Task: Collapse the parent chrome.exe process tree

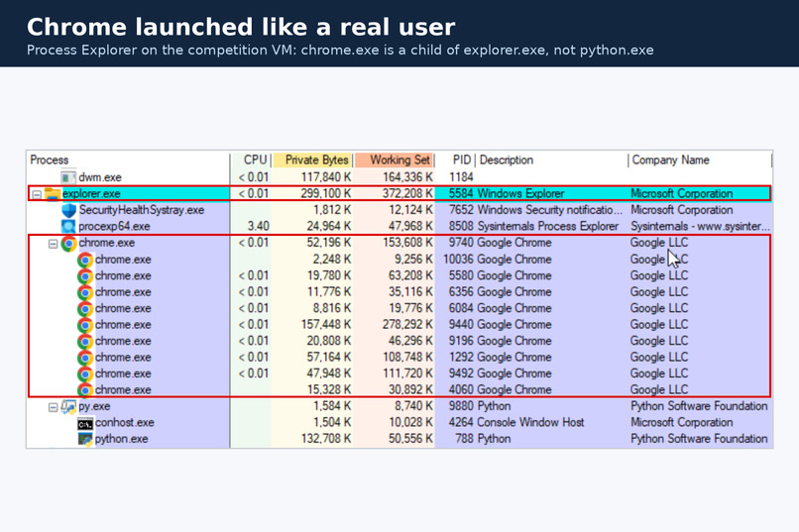Action: pyautogui.click(x=53, y=244)
